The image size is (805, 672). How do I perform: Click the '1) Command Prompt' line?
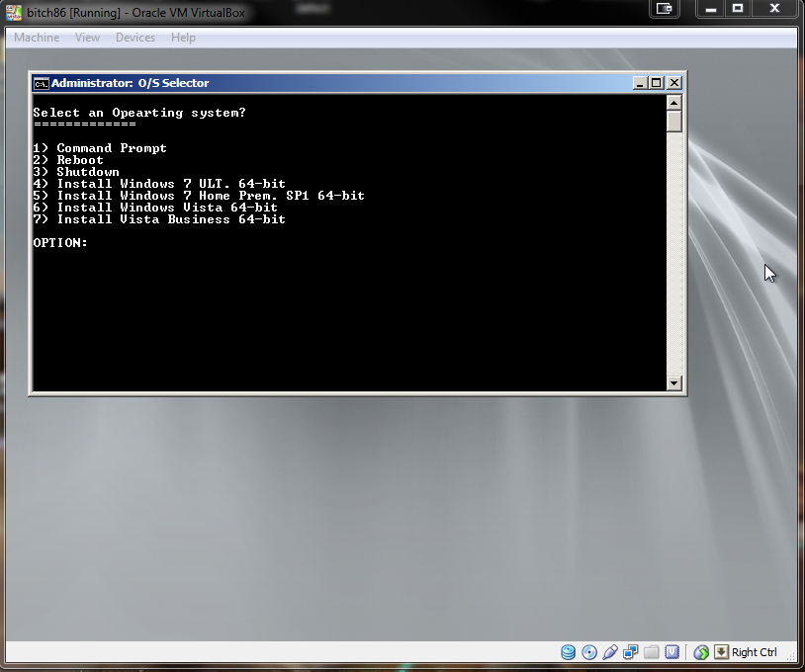click(100, 148)
